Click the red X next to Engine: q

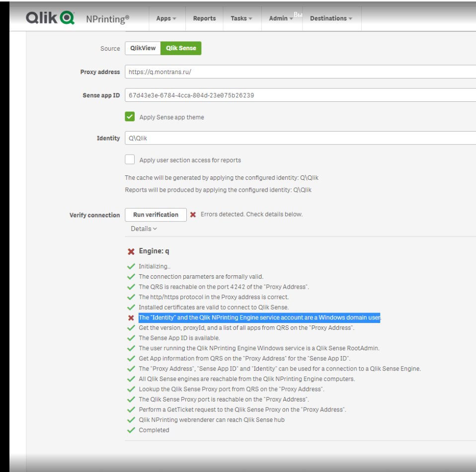tap(131, 251)
